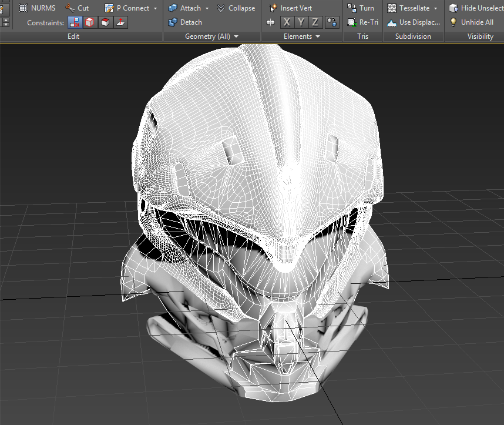Click the Flip icon beside X
This screenshot has width=504, height=425.
coord(271,22)
